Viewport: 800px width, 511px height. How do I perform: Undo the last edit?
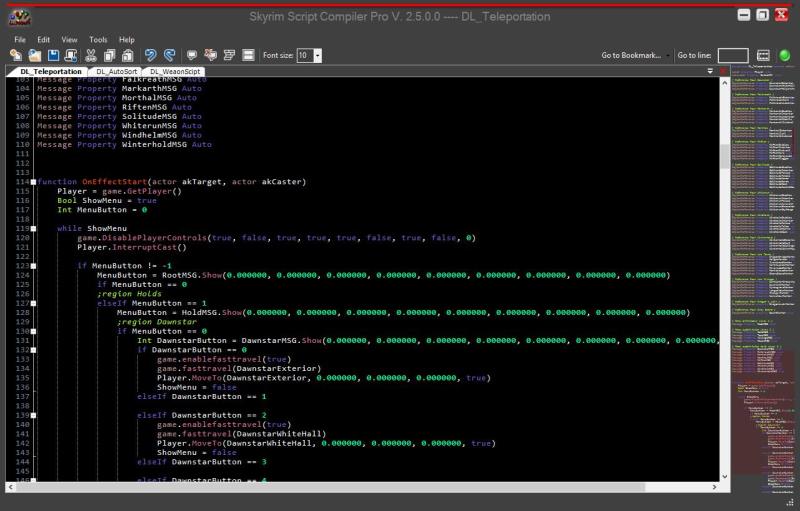(150, 55)
